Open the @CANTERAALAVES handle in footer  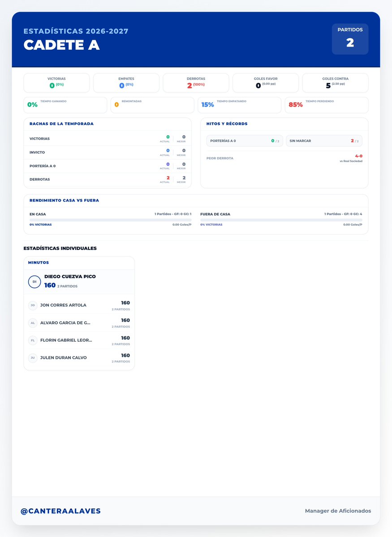[60, 511]
